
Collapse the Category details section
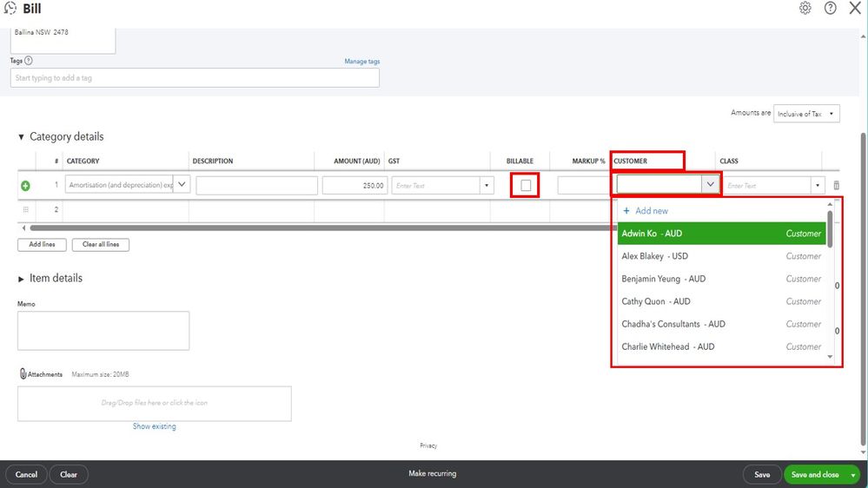pyautogui.click(x=21, y=136)
